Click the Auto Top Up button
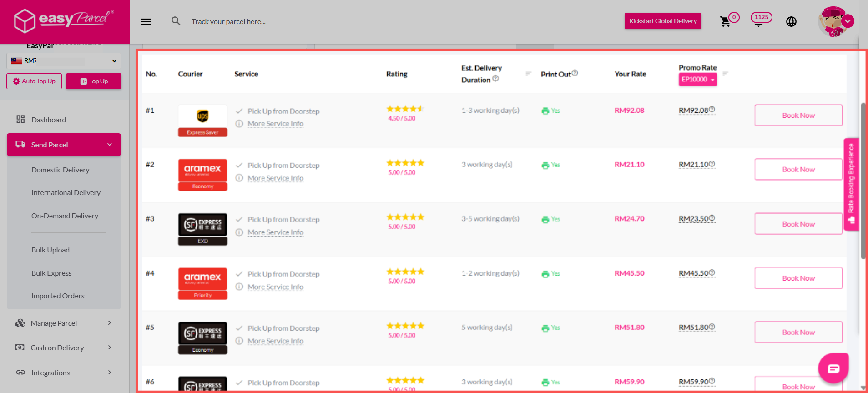The image size is (868, 393). click(x=34, y=81)
